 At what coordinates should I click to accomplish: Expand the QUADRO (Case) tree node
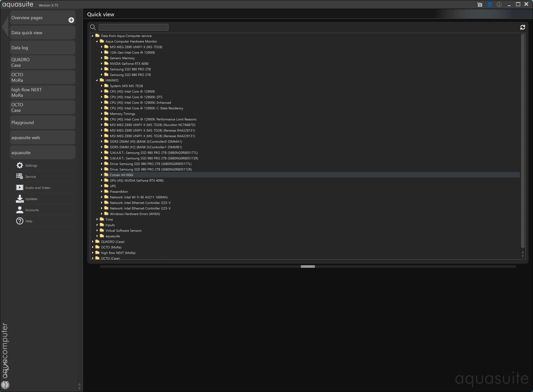pyautogui.click(x=93, y=242)
